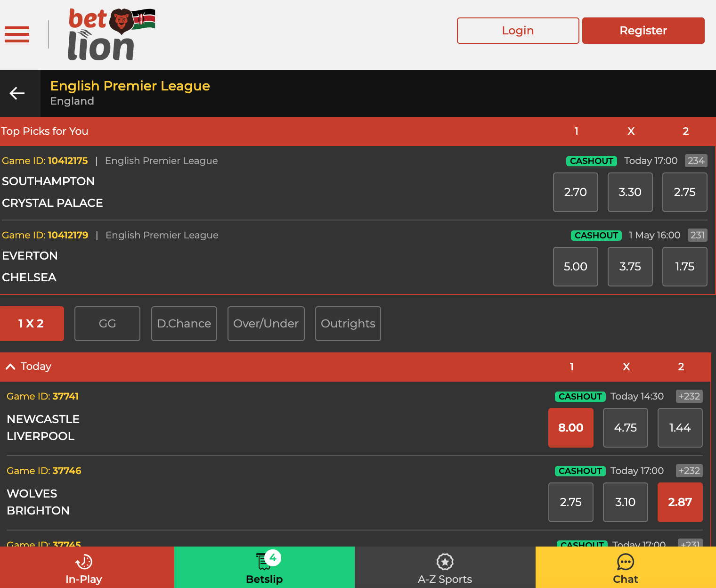Click SOUTHAMPTON team name
The image size is (716, 588).
[x=49, y=181]
